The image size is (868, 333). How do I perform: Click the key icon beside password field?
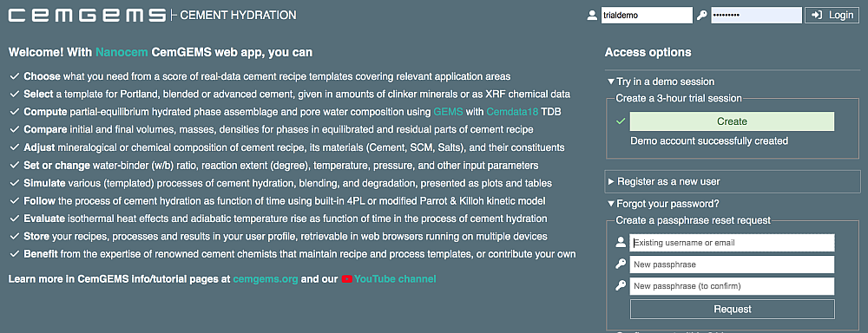click(701, 16)
